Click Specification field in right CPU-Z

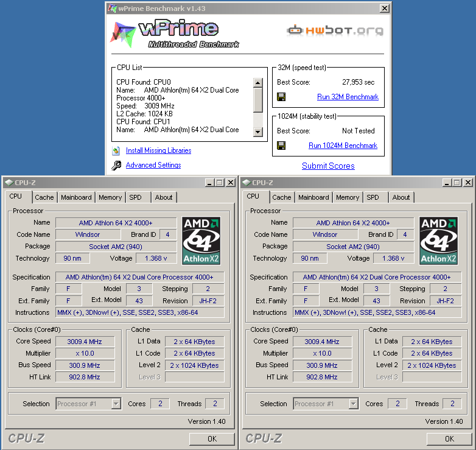pos(377,277)
